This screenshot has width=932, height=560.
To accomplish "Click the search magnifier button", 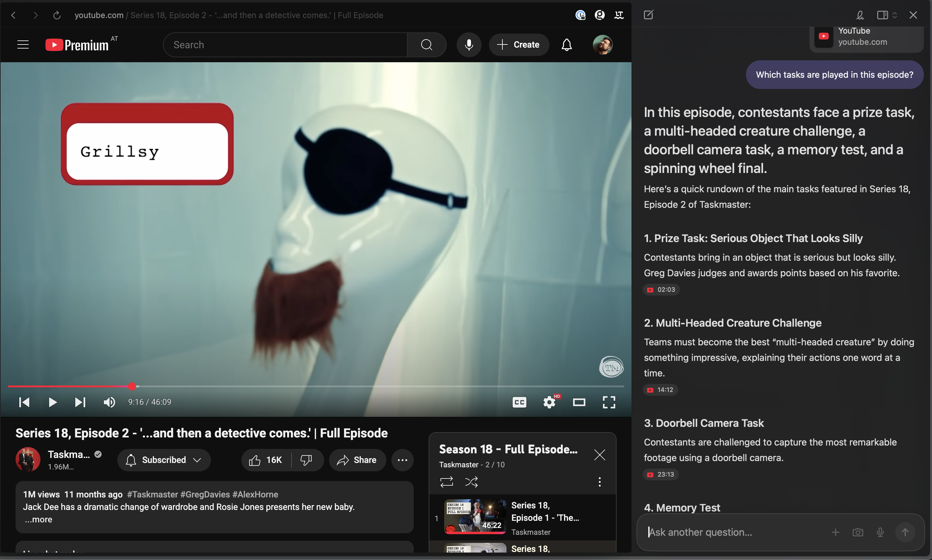I will (426, 44).
